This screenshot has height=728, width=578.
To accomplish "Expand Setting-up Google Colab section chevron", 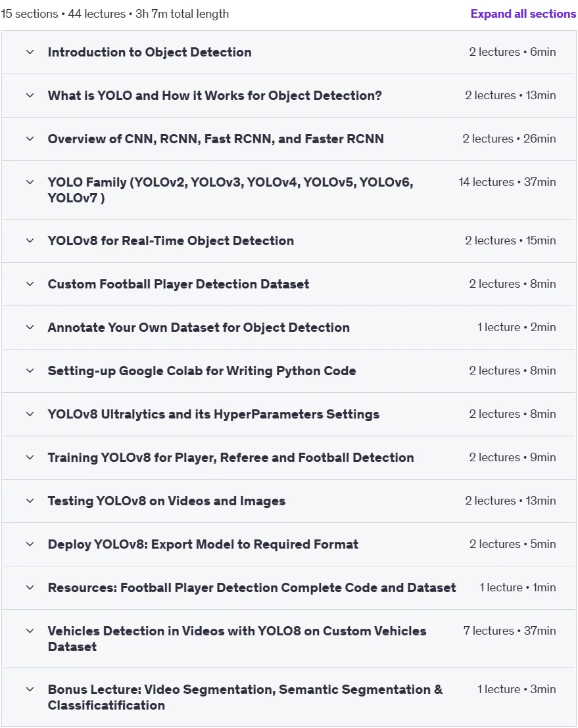I will pyautogui.click(x=30, y=371).
